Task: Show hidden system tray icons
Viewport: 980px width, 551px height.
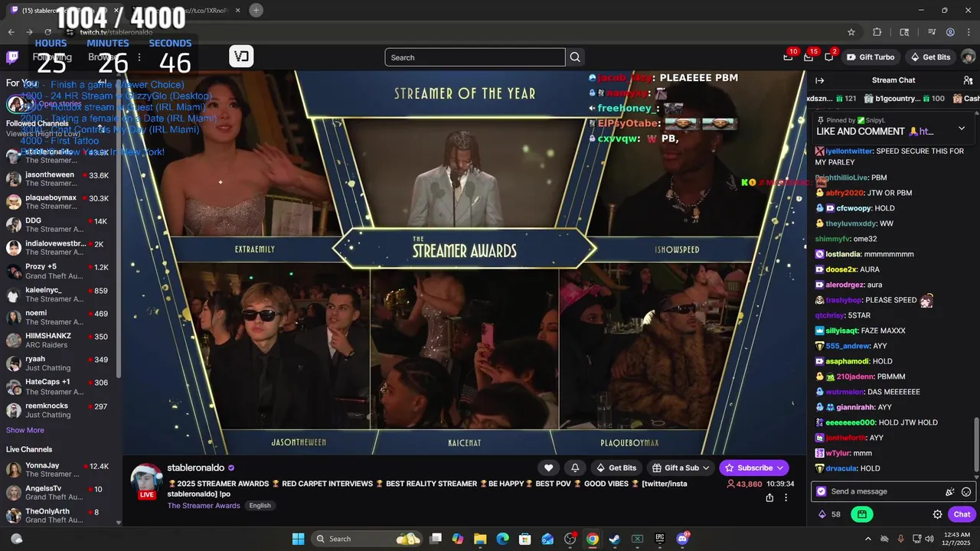Action: pyautogui.click(x=867, y=539)
